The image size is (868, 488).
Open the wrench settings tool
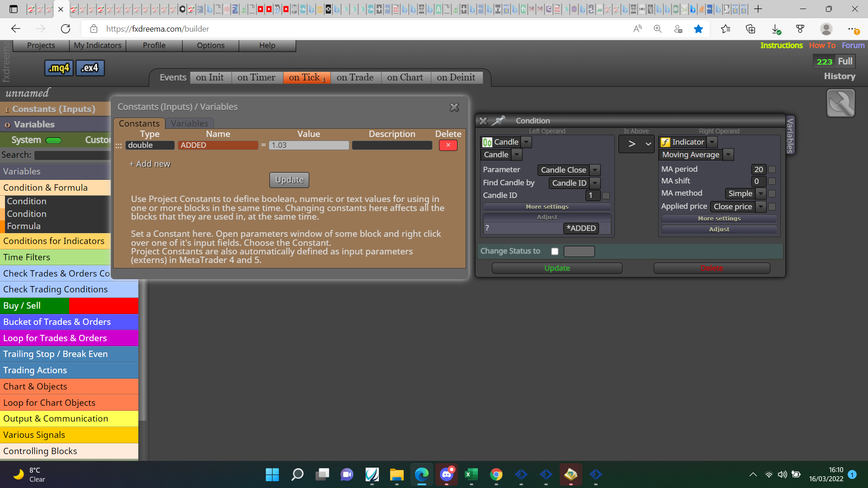840,103
